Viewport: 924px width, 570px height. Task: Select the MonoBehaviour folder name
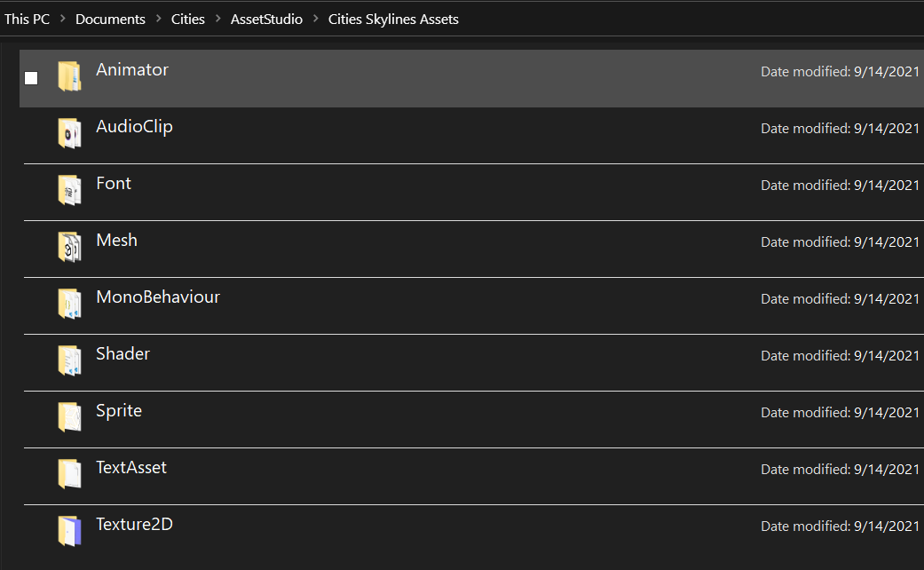click(x=157, y=297)
